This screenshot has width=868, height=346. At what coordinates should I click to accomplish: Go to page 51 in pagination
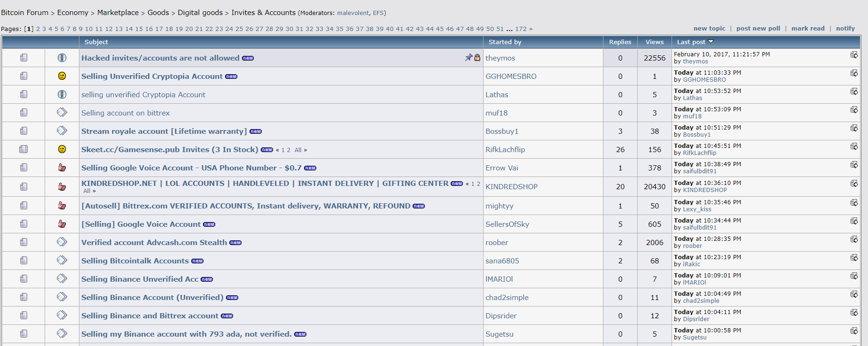coord(500,29)
